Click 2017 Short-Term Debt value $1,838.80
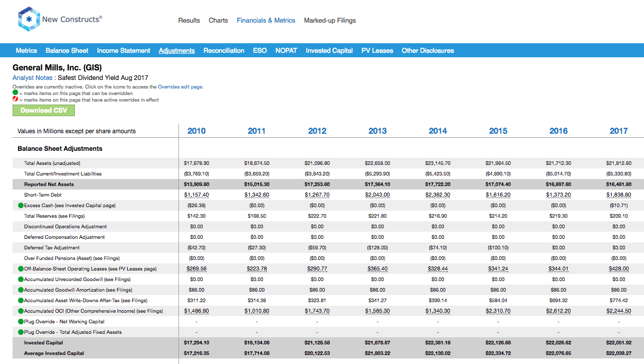 (619, 195)
